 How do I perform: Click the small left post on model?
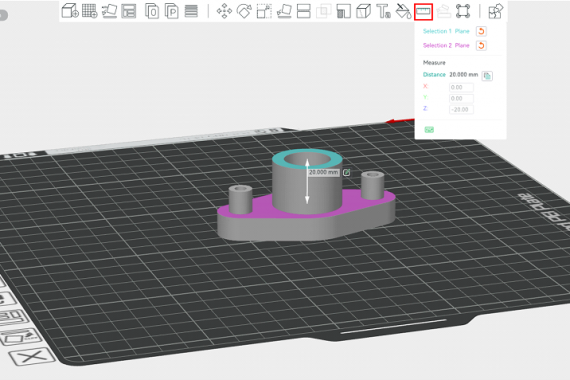[240, 199]
